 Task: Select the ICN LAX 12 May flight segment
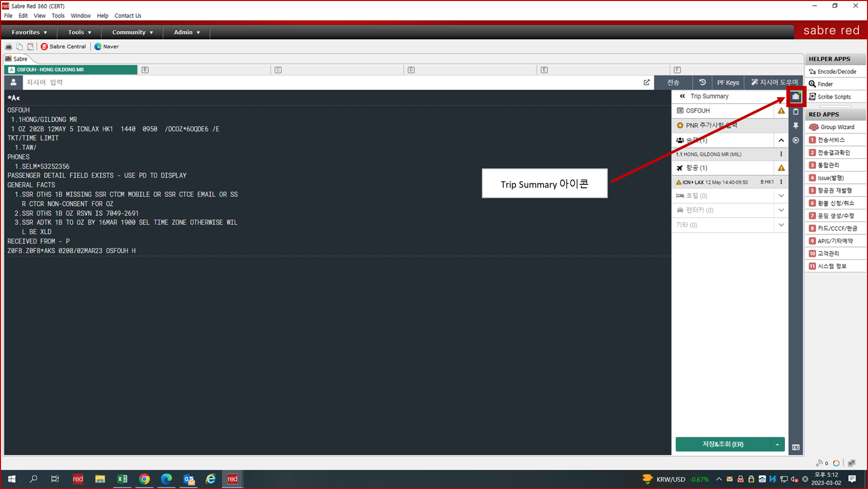click(x=724, y=182)
